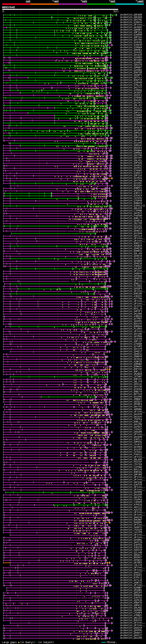Screen dimensions: 146x644
Task: Open hit UniRef100_Q9C669
Action: [131, 17]
